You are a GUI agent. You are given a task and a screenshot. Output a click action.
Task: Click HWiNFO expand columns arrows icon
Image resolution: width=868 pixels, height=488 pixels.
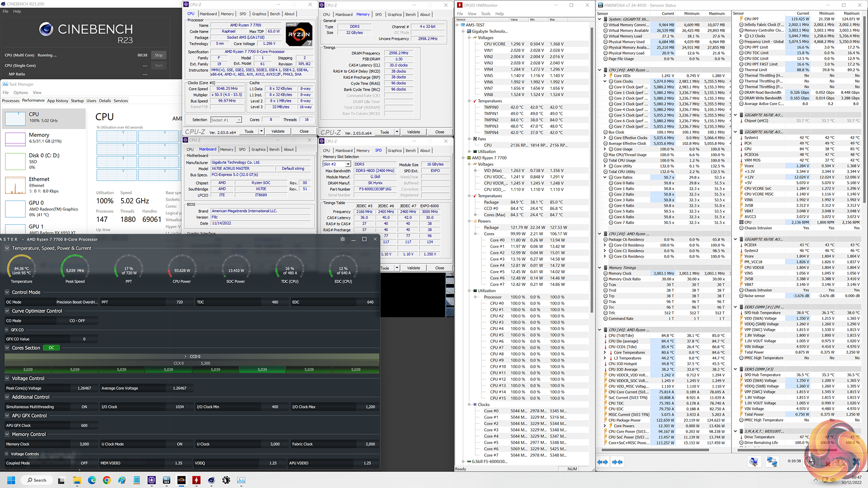[602, 462]
